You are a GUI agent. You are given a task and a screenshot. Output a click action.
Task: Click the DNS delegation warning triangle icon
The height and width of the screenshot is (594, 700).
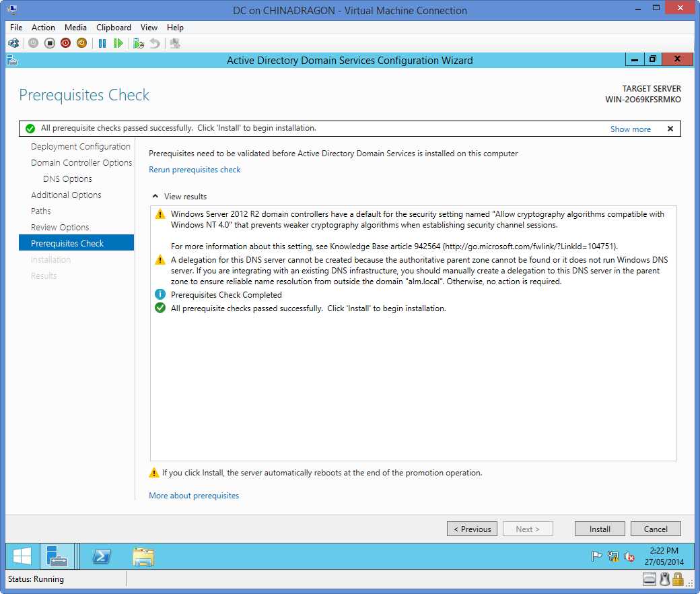click(x=160, y=260)
